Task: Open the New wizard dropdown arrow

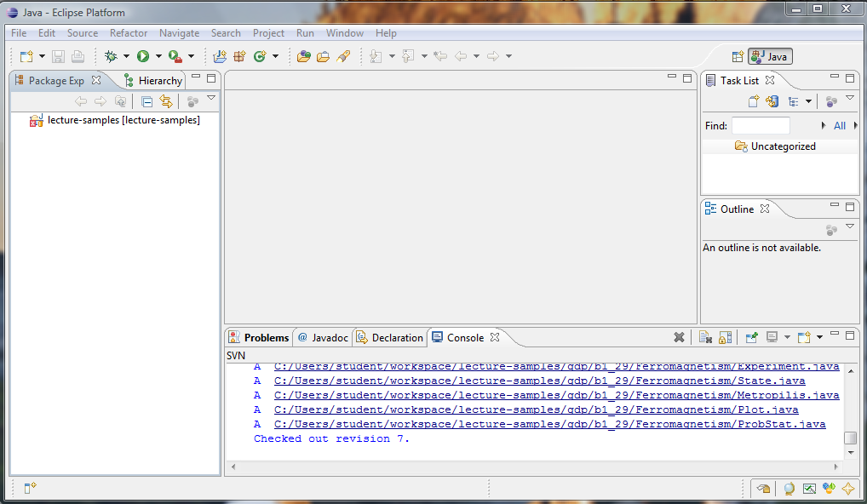Action: pos(42,56)
